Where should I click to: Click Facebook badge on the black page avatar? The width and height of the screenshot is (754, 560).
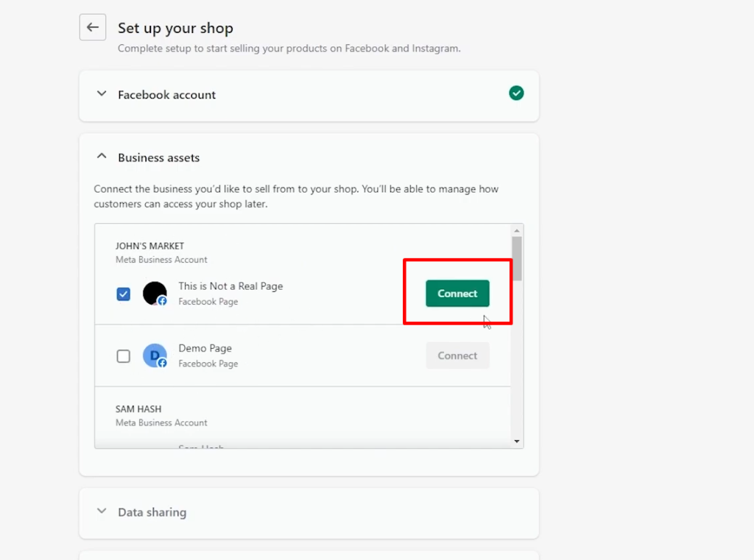coord(162,301)
